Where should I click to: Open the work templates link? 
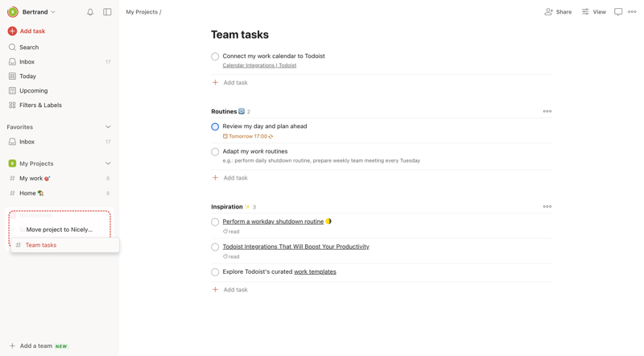315,271
